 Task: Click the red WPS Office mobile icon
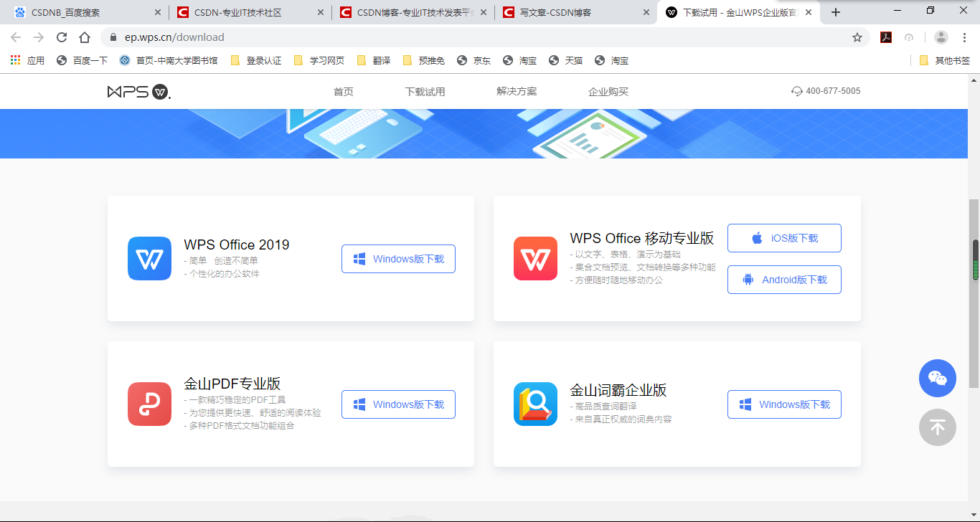(535, 259)
